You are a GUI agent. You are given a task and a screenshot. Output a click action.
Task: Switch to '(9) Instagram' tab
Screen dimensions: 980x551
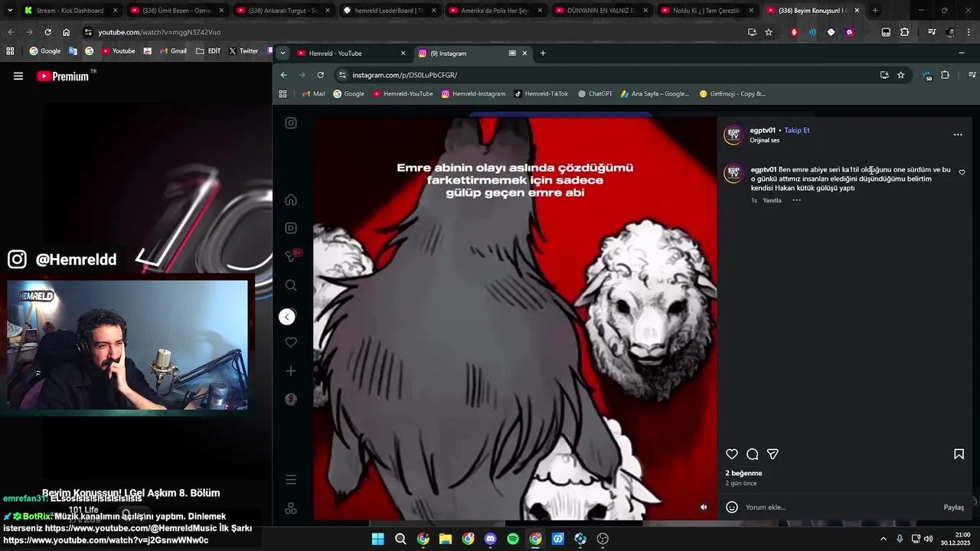pos(472,54)
